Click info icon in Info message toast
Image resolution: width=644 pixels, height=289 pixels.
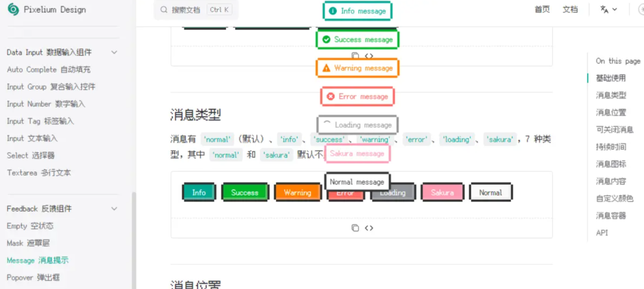coord(333,11)
